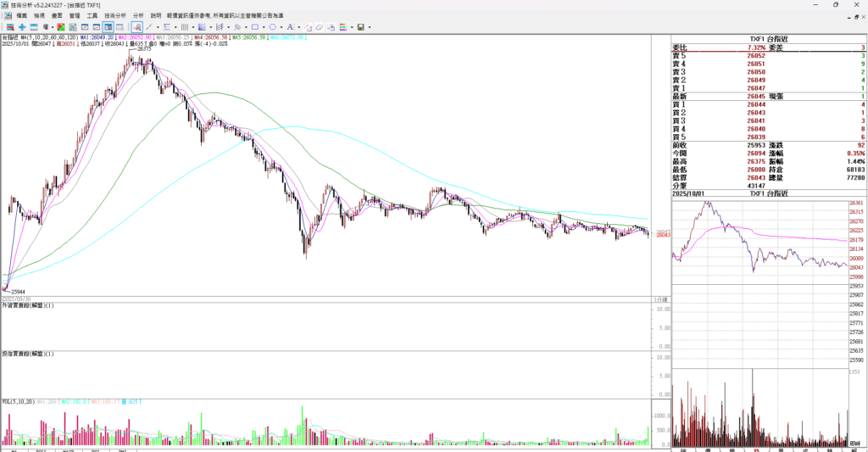Click the color palette grid icon
This screenshot has width=868, height=452.
coord(342,27)
